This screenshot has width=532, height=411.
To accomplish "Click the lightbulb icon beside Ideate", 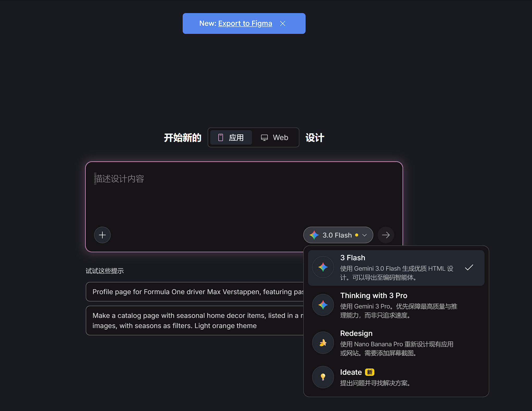I will pyautogui.click(x=323, y=377).
